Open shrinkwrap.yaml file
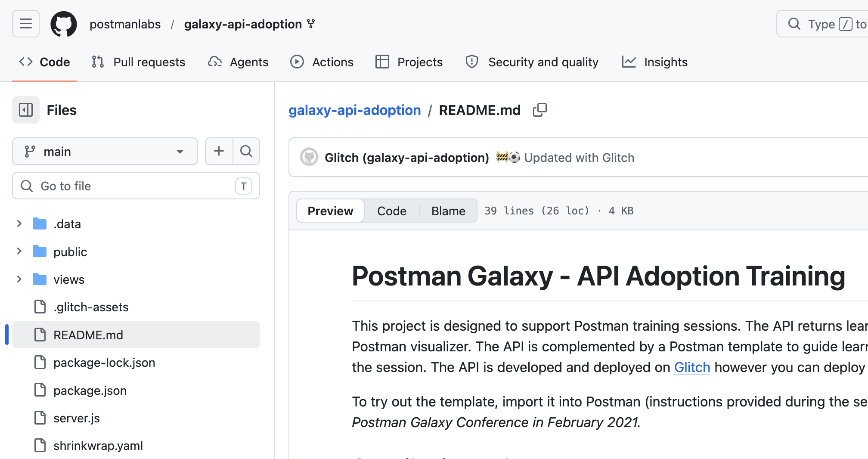Viewport: 868px width, 459px height. click(x=98, y=446)
